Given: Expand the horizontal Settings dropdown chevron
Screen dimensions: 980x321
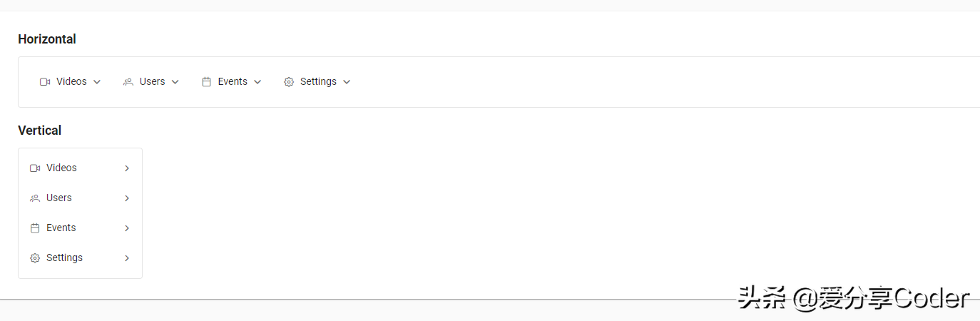Looking at the screenshot, I should click(x=347, y=82).
